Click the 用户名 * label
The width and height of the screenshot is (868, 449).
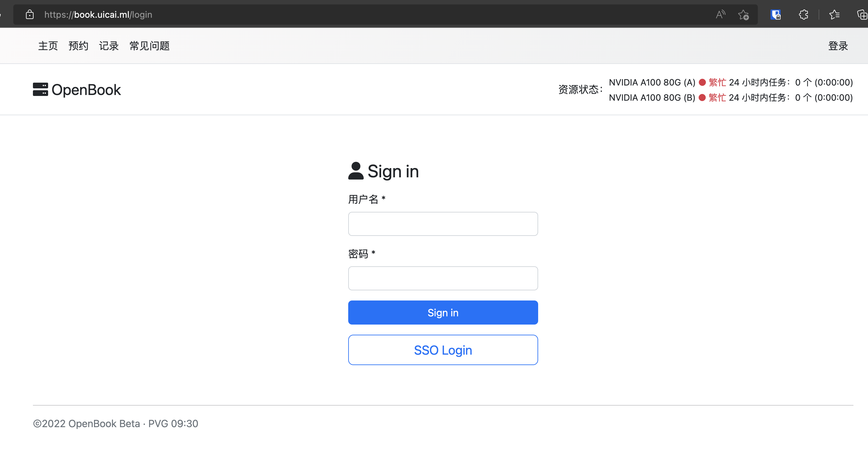point(367,199)
